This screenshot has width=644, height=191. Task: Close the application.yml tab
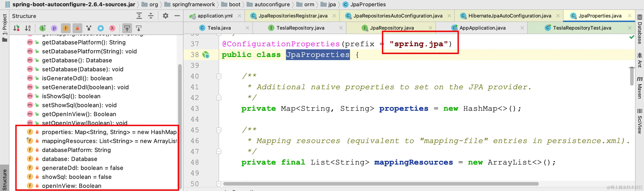(x=239, y=16)
